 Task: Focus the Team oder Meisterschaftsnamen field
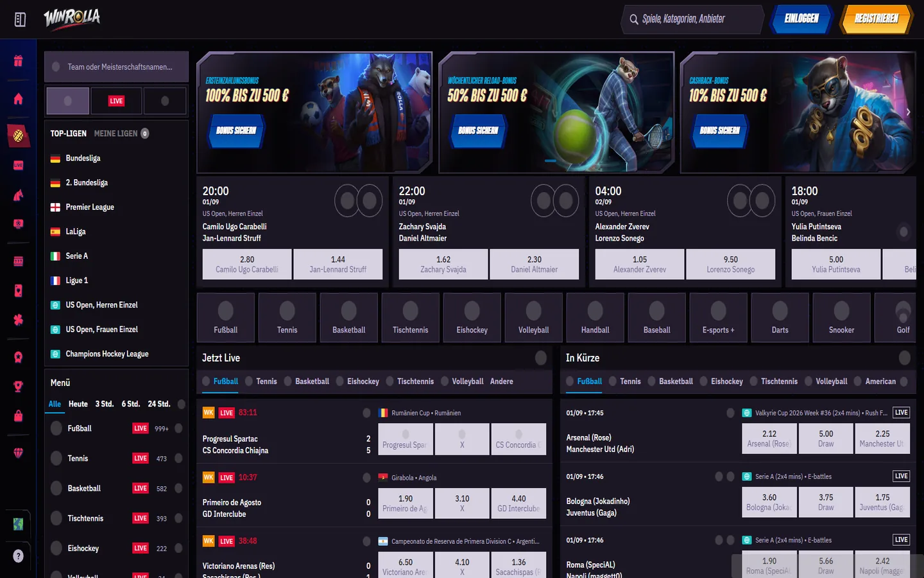click(x=116, y=67)
